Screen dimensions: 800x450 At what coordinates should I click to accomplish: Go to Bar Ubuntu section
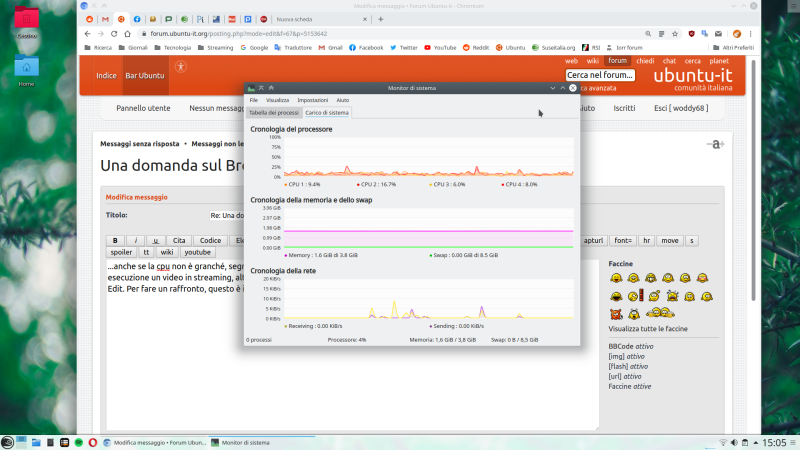145,76
